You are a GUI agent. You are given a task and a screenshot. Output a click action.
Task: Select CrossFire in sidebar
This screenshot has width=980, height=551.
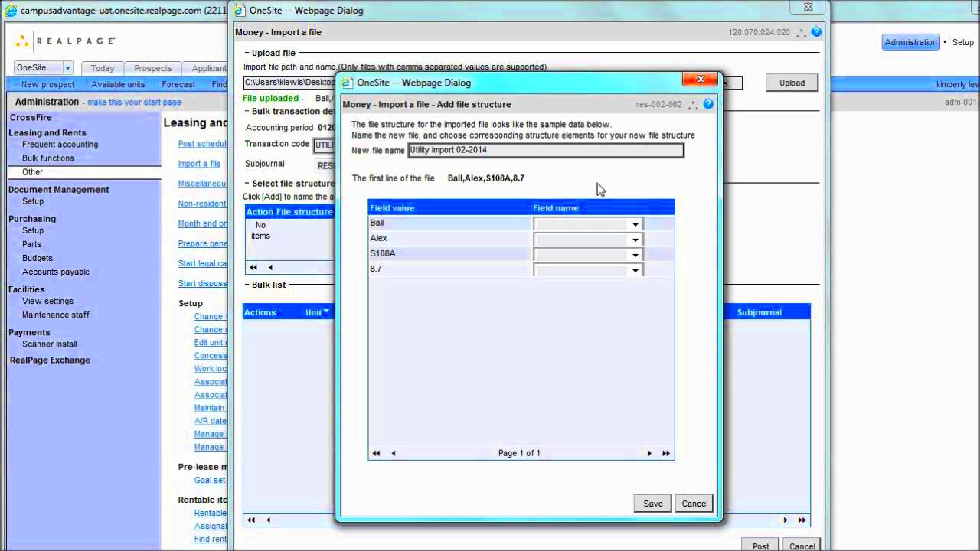29,117
